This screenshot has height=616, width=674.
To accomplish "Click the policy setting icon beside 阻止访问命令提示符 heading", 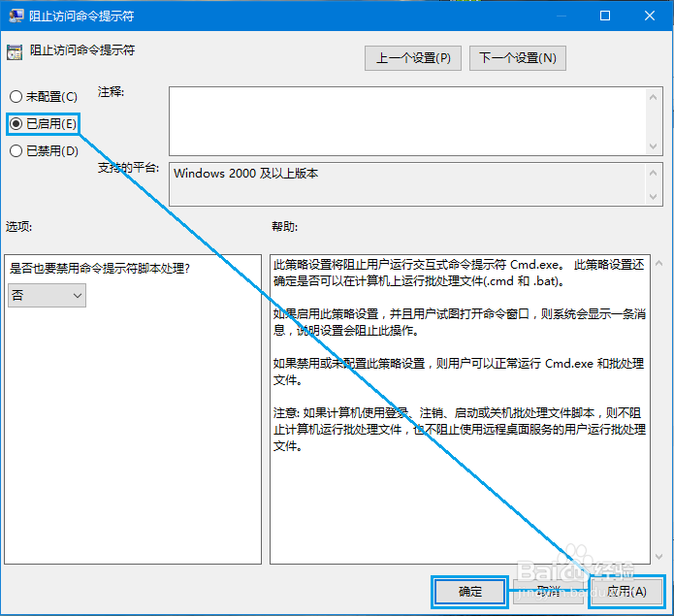I will (x=15, y=52).
